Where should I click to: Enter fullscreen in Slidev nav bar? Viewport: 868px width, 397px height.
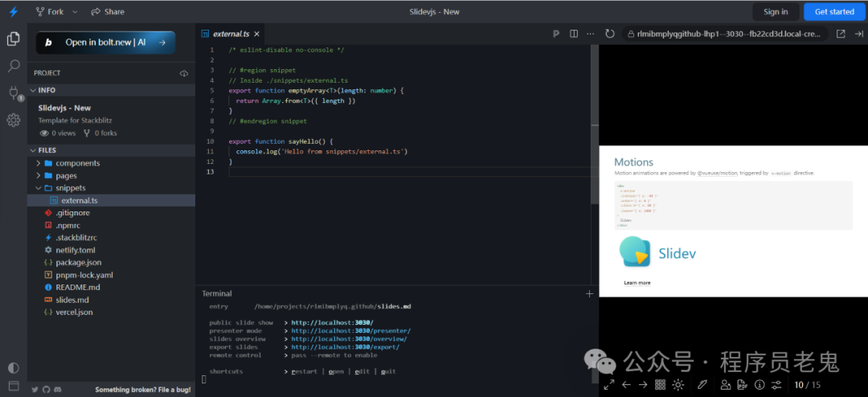point(608,384)
